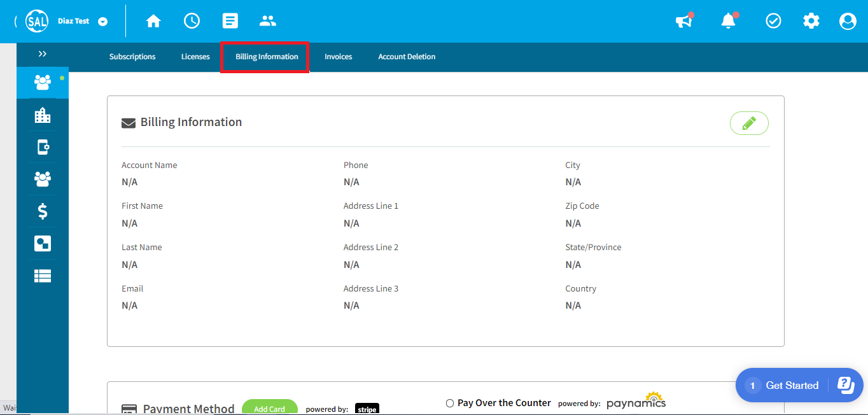Open the Diaz Test account dropdown

click(x=102, y=22)
